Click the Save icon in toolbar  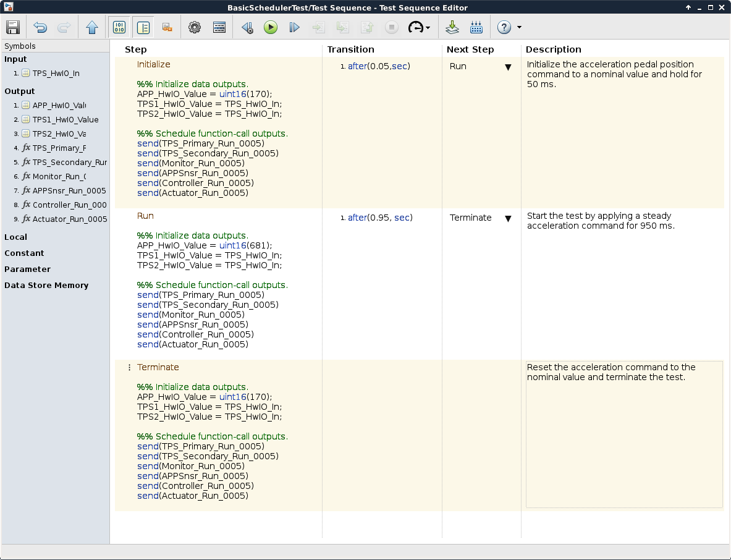pyautogui.click(x=13, y=27)
